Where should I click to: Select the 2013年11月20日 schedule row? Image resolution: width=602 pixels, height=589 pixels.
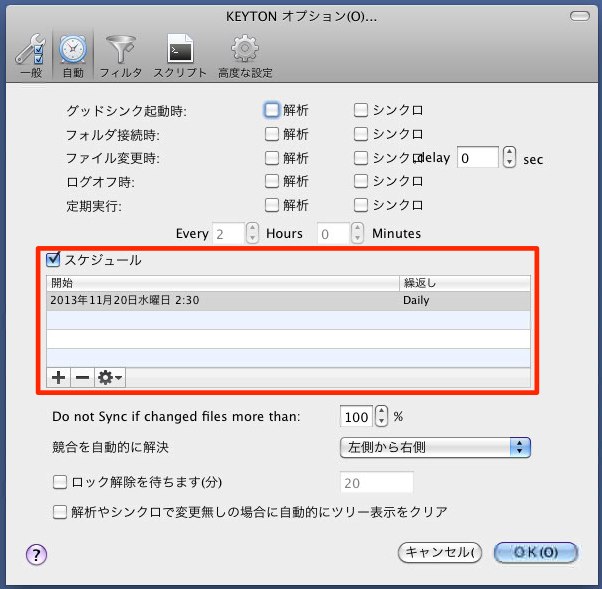288,300
